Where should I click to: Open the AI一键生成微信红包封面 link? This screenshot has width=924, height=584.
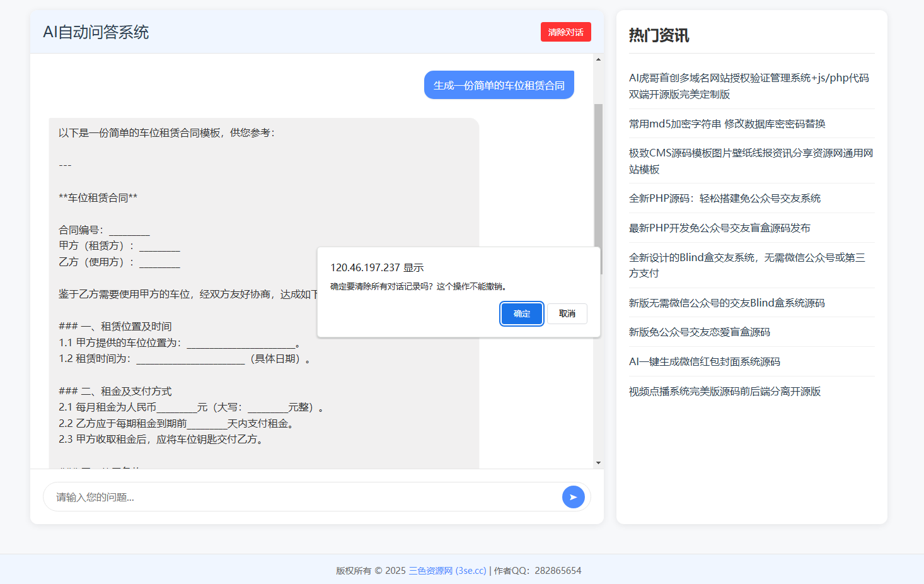click(703, 361)
